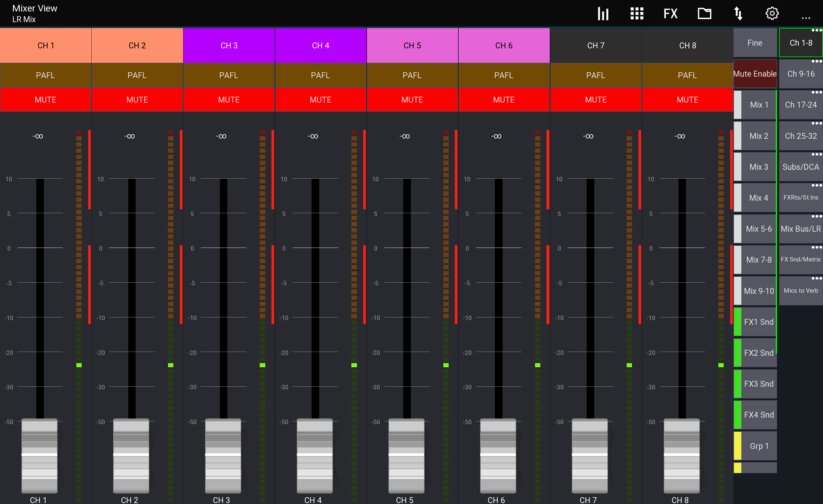Select the FX Snd/Matrix layer
823x504 pixels.
pos(801,259)
